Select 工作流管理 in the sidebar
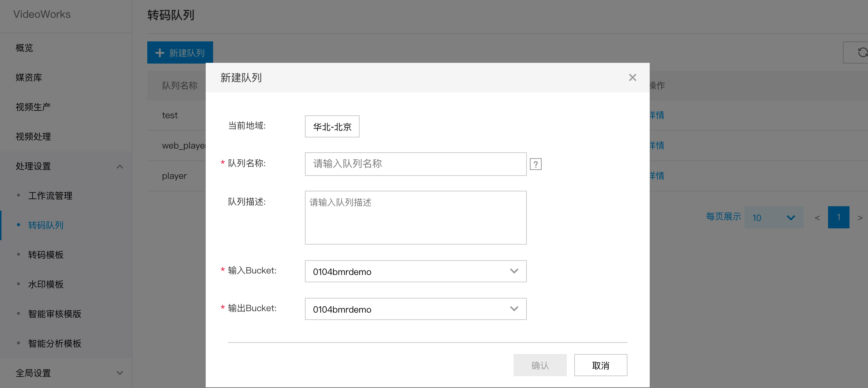Screen dimensions: 868x388 [50, 196]
